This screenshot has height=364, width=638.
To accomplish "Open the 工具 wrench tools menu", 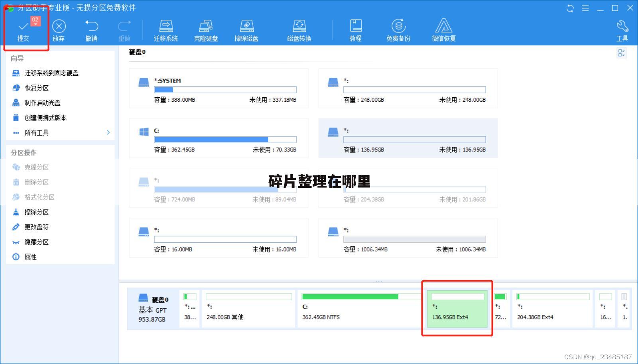I will pyautogui.click(x=622, y=27).
